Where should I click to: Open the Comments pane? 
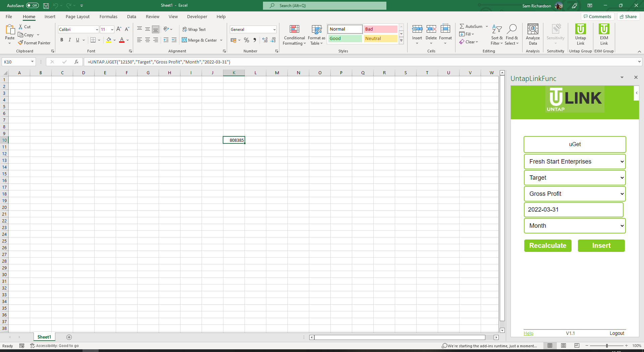597,16
